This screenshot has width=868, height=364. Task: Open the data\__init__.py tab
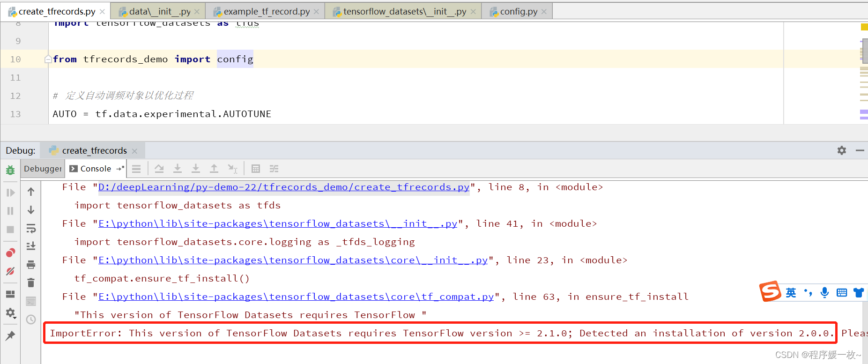(x=159, y=11)
